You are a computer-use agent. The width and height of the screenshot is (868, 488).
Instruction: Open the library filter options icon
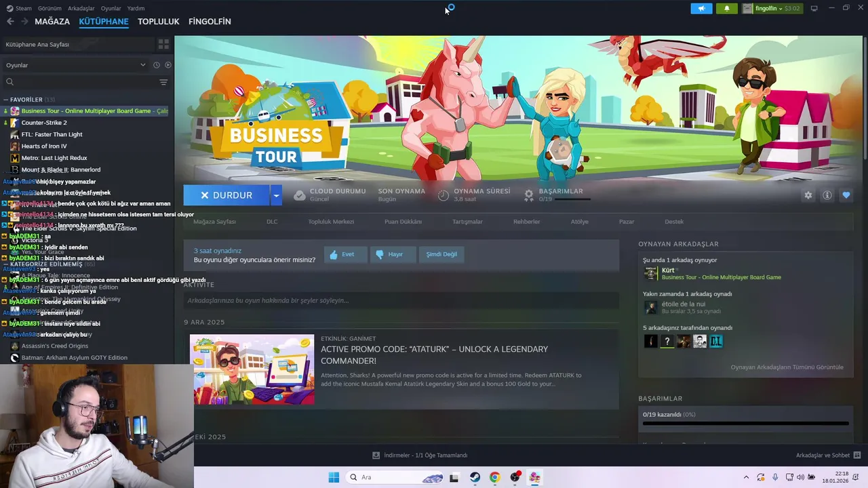[163, 82]
